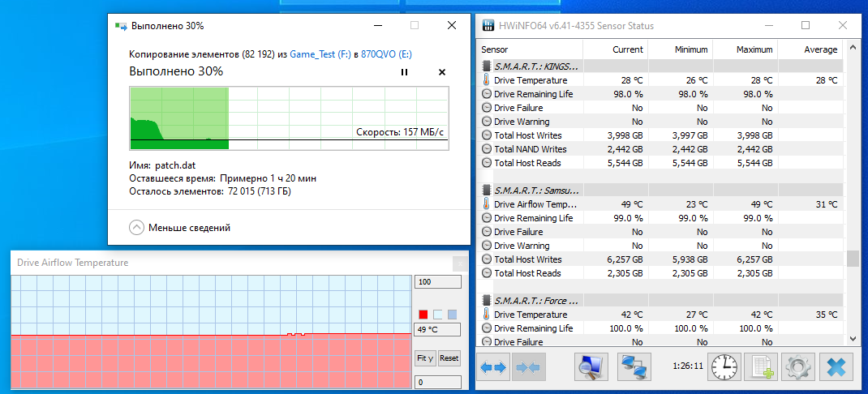
Task: Open HWiNFO sensor settings gear icon
Action: point(798,367)
